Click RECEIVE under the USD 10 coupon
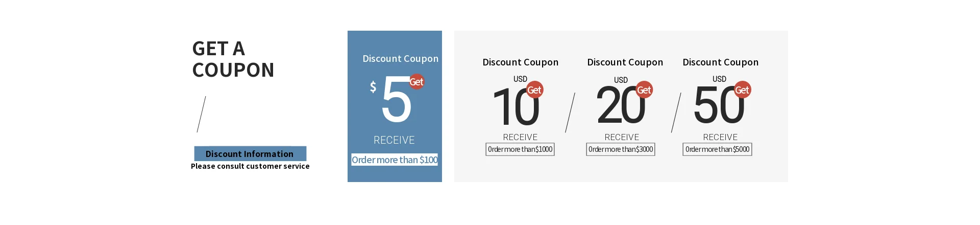Screen dimensions: 980x225 520,137
